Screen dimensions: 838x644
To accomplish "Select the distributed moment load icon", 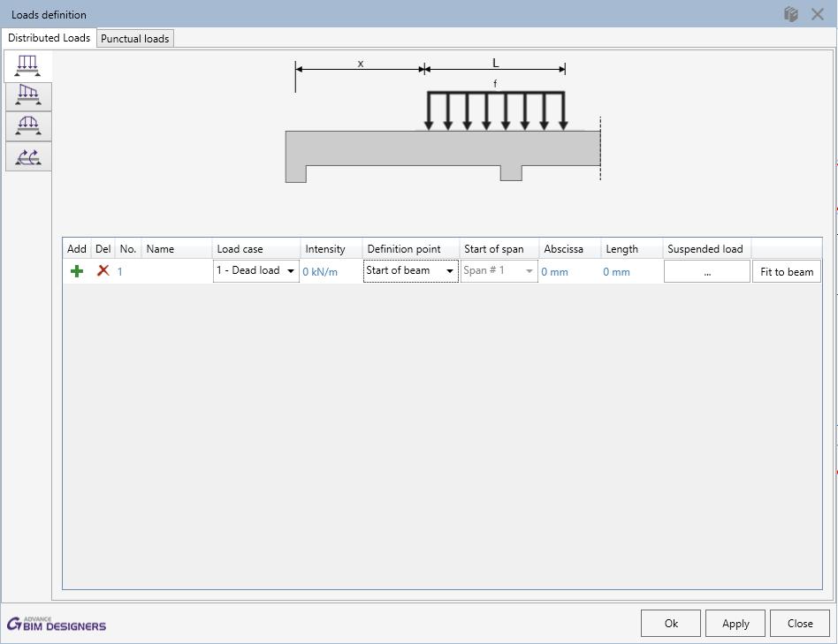I will click(28, 156).
